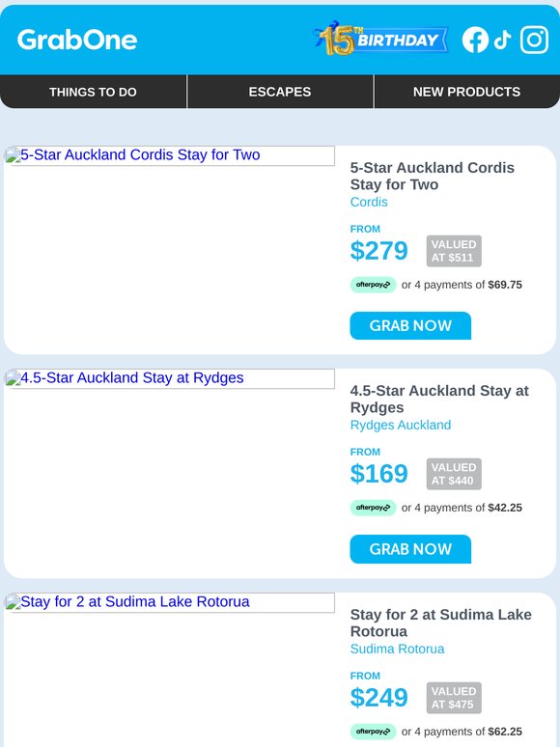The image size is (560, 747).
Task: Open the 4.5-Star Rydges image placeholder
Action: pyautogui.click(x=170, y=378)
